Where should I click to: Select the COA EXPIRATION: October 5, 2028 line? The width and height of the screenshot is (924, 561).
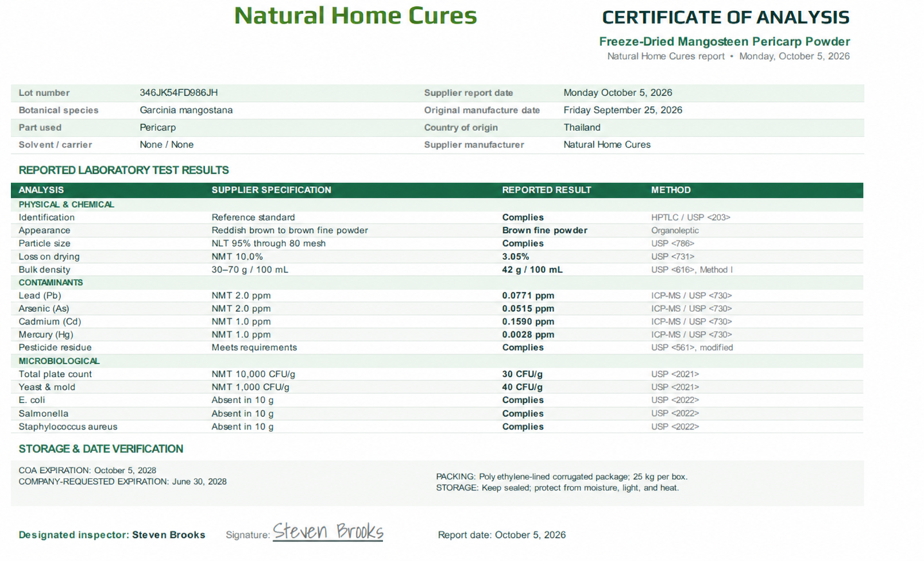coord(87,470)
